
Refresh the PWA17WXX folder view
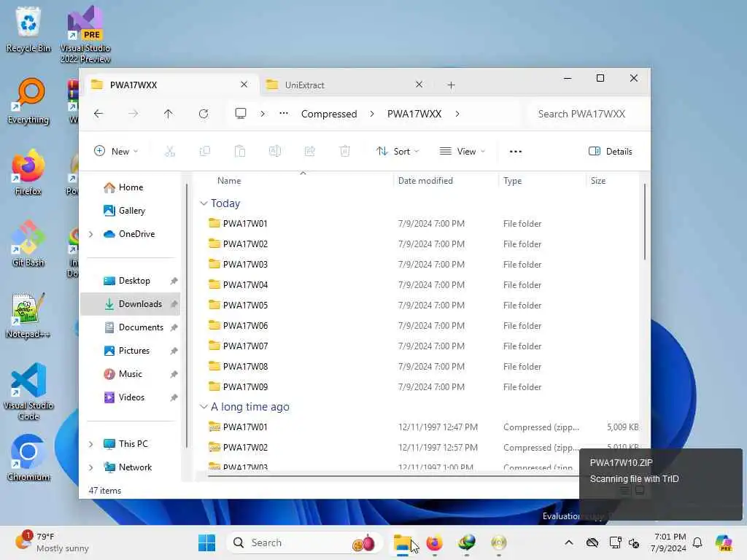tap(204, 113)
